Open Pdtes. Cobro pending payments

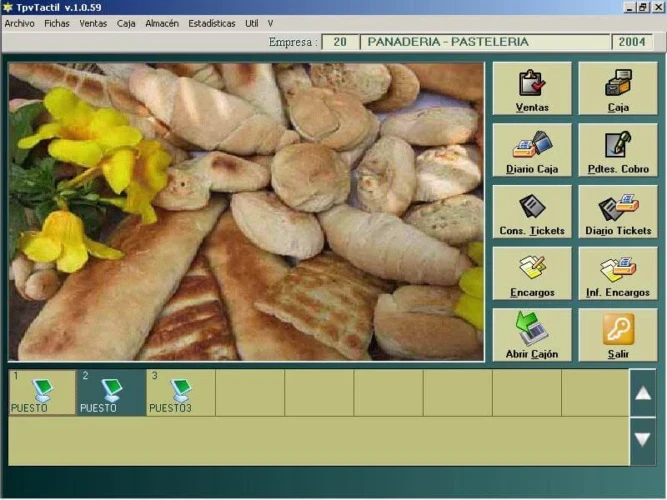point(618,150)
